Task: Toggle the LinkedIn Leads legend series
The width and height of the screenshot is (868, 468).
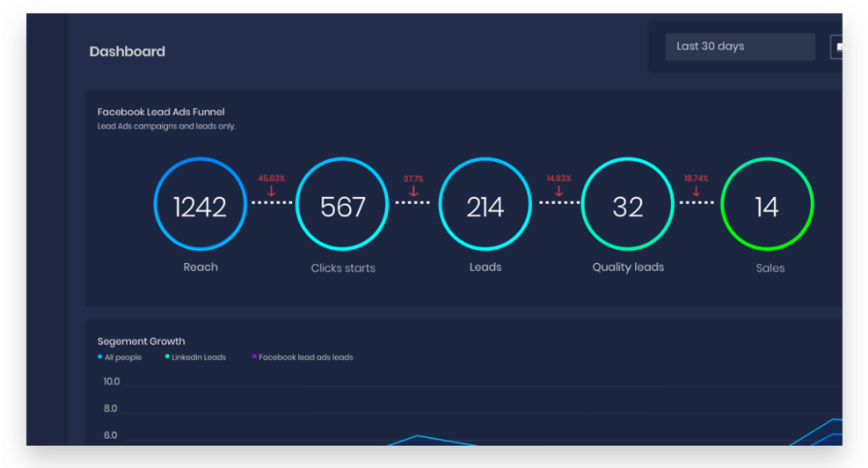Action: tap(198, 357)
